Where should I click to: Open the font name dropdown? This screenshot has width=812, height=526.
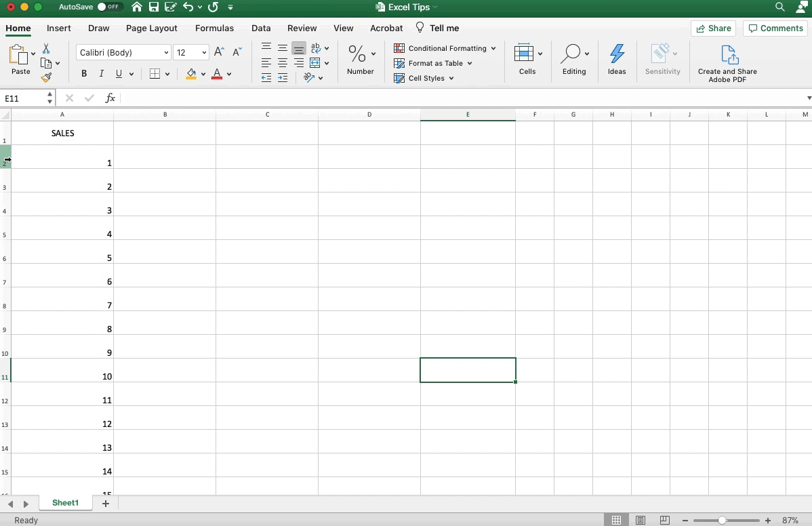click(166, 52)
